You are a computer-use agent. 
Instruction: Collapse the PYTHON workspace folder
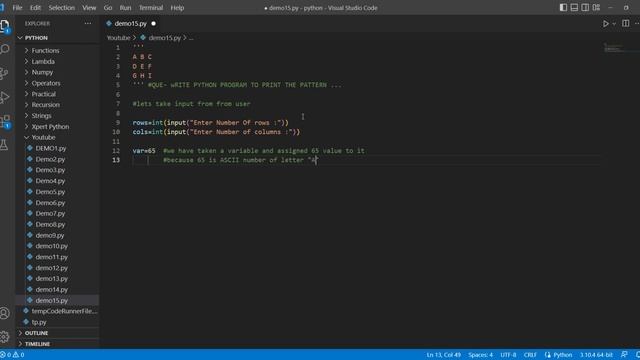point(36,38)
